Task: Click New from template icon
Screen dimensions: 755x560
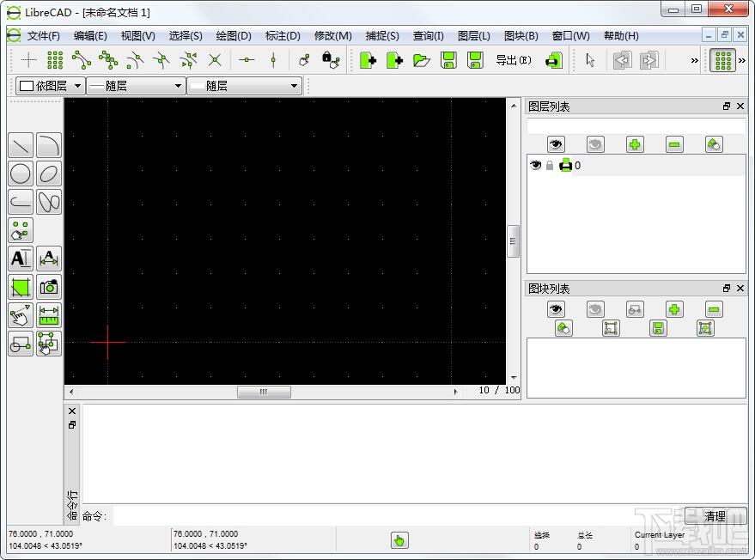Action: [x=394, y=60]
